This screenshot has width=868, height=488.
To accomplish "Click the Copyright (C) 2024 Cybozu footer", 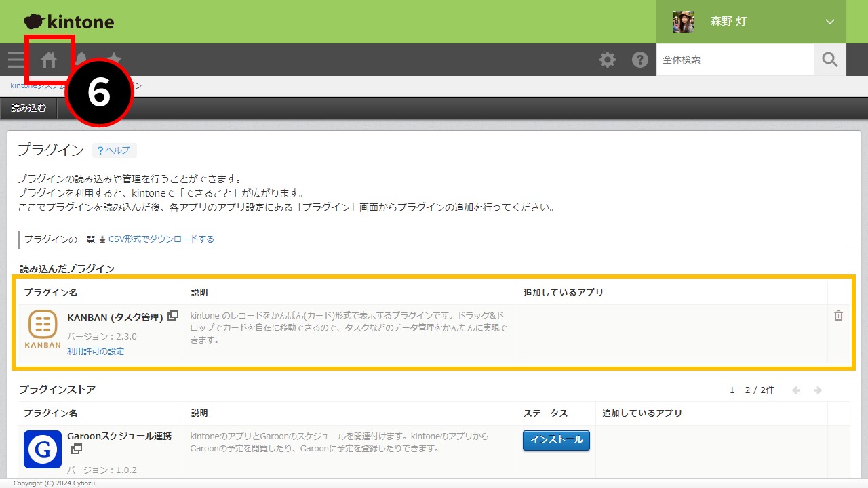I will tap(56, 483).
